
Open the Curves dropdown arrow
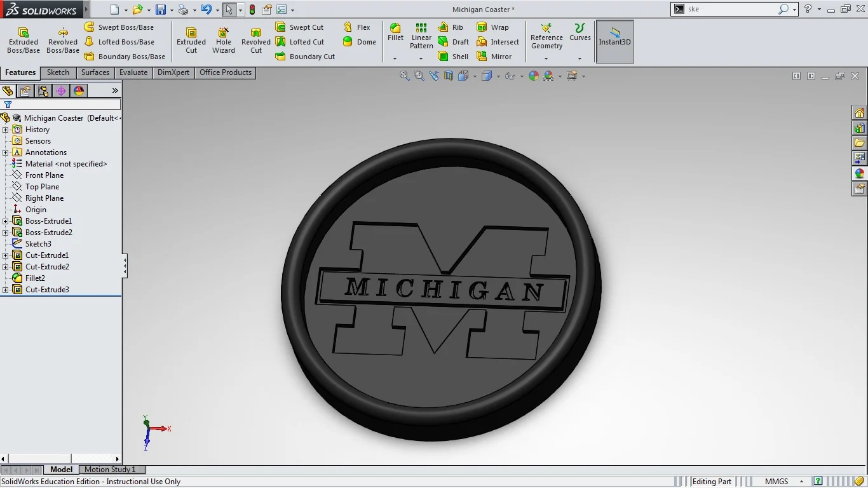(580, 58)
